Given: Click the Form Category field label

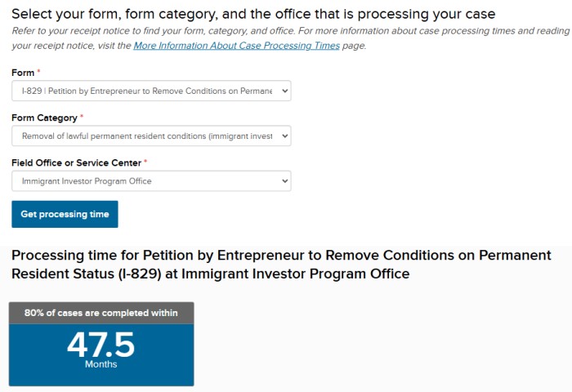Looking at the screenshot, I should coord(44,118).
